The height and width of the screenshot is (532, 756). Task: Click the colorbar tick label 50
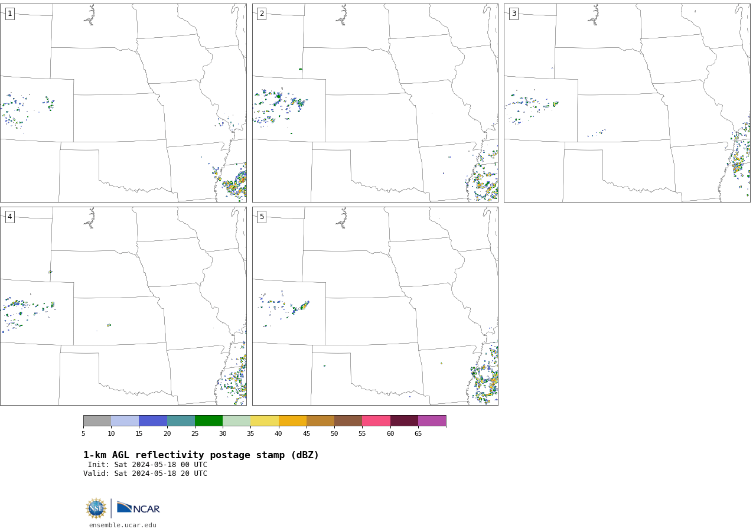334,434
